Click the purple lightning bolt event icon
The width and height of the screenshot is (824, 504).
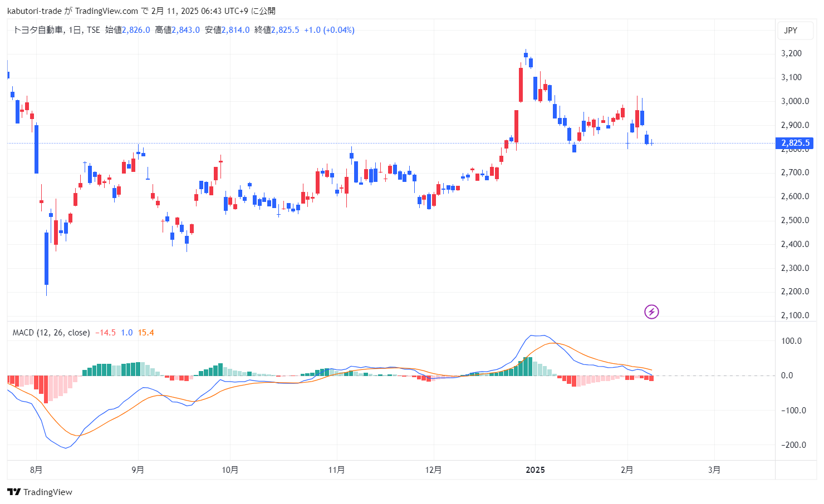click(x=651, y=312)
